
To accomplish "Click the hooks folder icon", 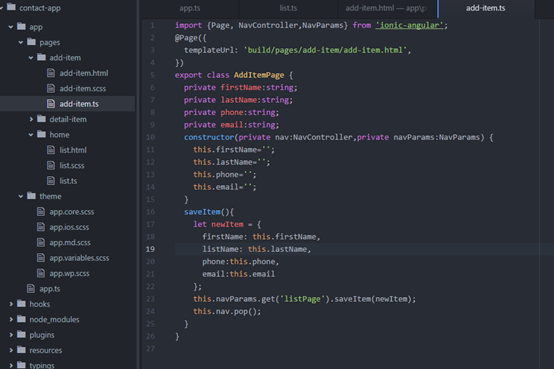I will tap(22, 304).
